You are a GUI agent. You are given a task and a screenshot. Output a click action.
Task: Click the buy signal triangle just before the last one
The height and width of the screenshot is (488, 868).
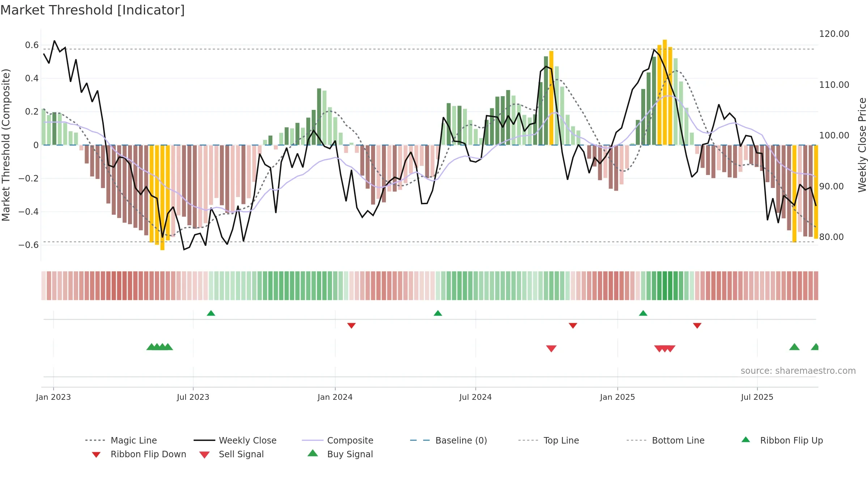click(x=794, y=347)
